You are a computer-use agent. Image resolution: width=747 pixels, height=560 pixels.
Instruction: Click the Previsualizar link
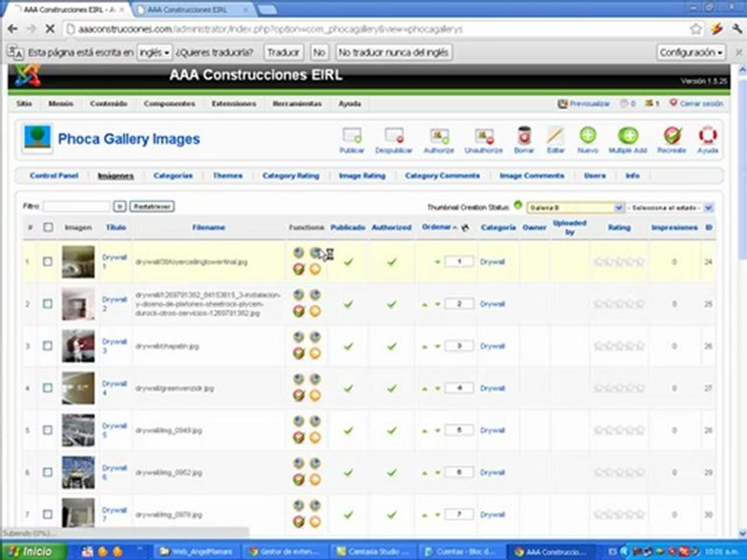pyautogui.click(x=584, y=103)
